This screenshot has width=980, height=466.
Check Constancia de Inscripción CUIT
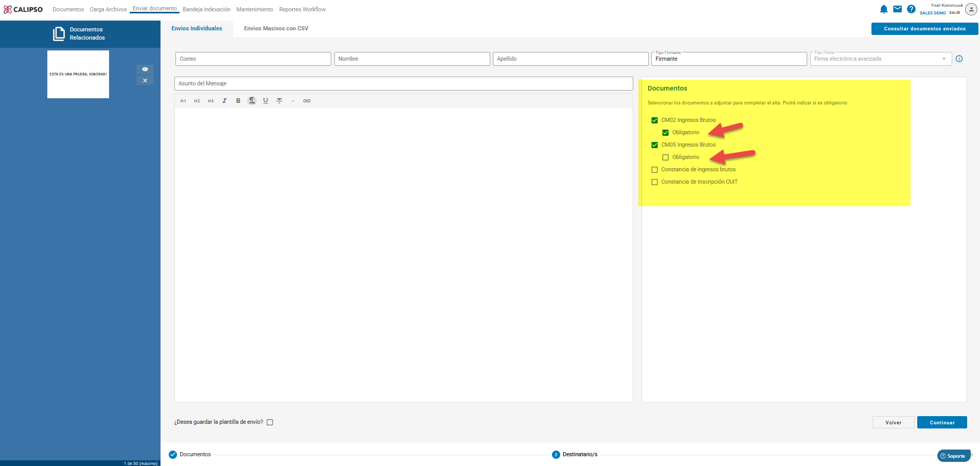[654, 182]
